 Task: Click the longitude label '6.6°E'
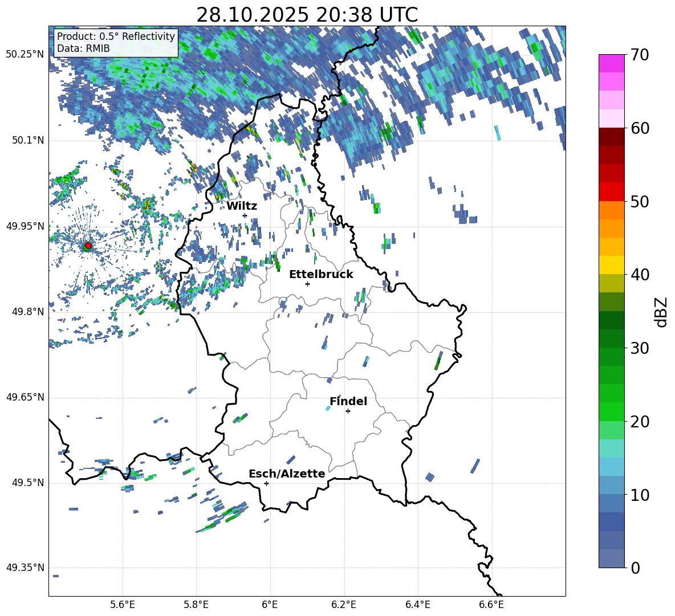coord(491,605)
